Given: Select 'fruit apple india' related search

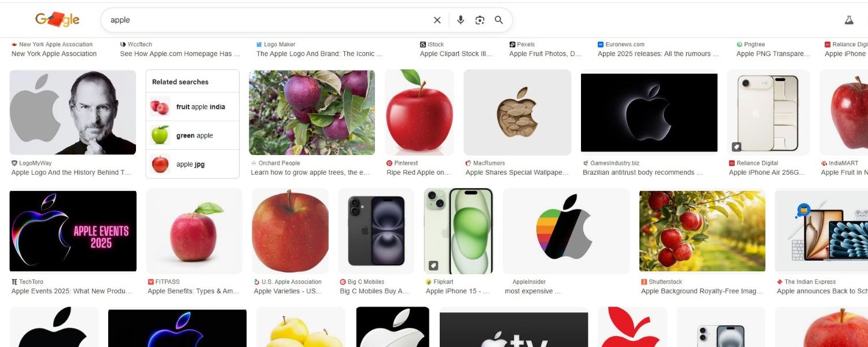Looking at the screenshot, I should 192,107.
